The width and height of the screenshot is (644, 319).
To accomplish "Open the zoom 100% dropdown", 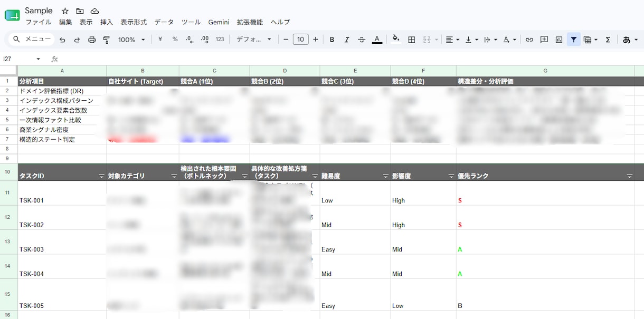I will point(131,40).
